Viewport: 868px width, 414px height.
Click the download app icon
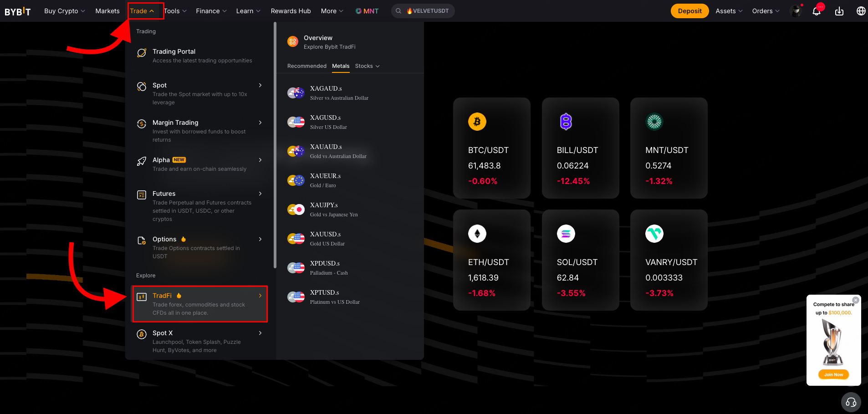click(x=839, y=11)
